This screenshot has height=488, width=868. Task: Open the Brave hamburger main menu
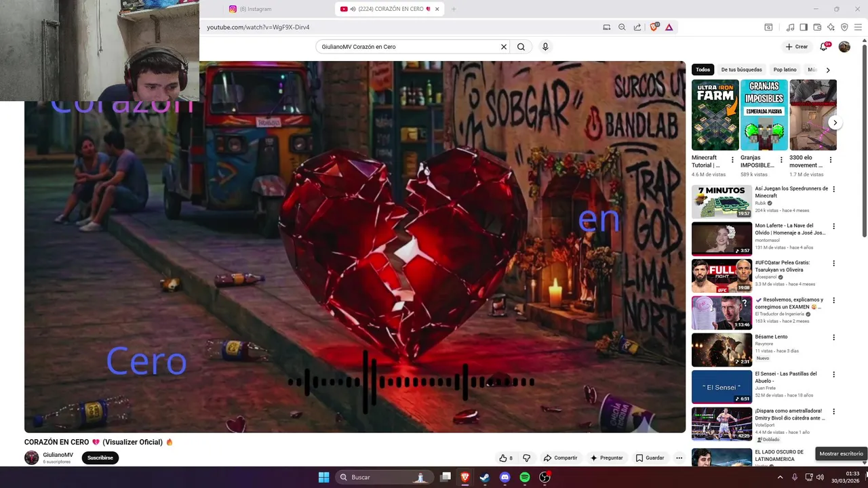pyautogui.click(x=858, y=27)
